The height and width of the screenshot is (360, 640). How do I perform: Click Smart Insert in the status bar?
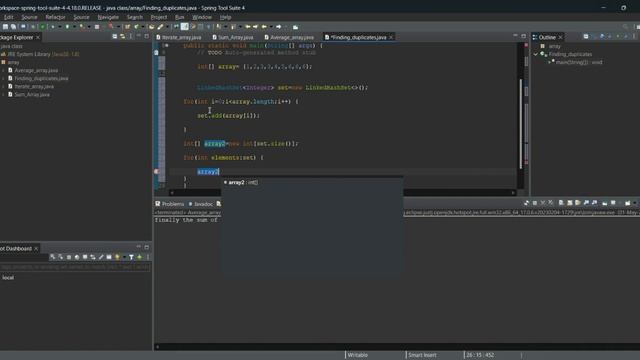(422, 355)
